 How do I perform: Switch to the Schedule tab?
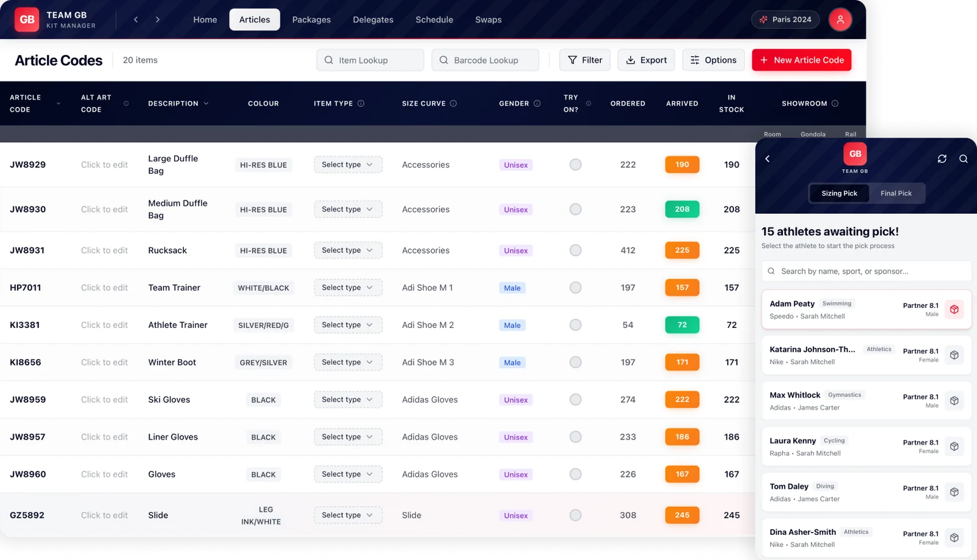tap(434, 20)
